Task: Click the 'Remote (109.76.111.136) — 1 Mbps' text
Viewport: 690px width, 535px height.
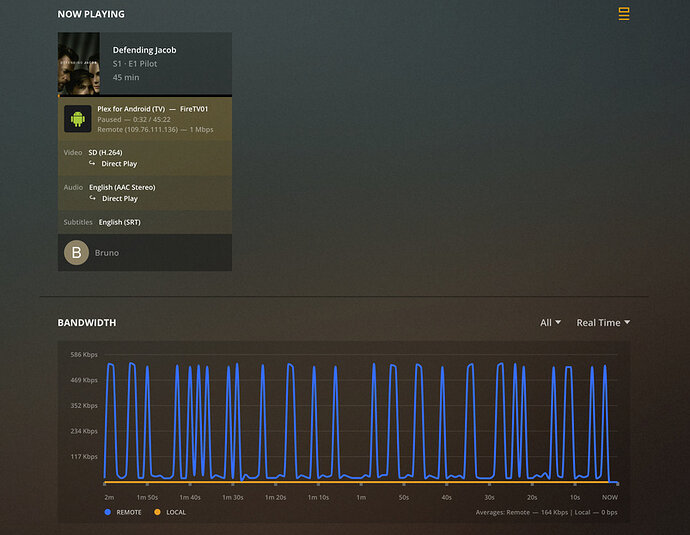Action: click(x=155, y=129)
